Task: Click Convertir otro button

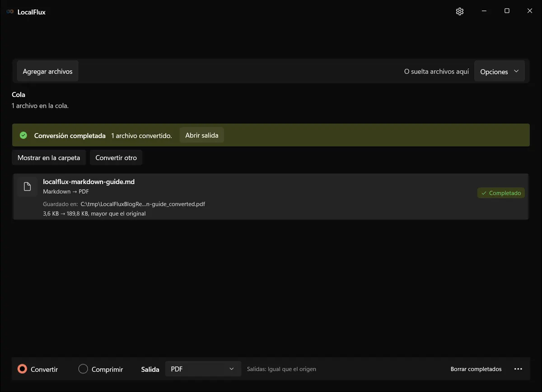Action: click(x=117, y=158)
